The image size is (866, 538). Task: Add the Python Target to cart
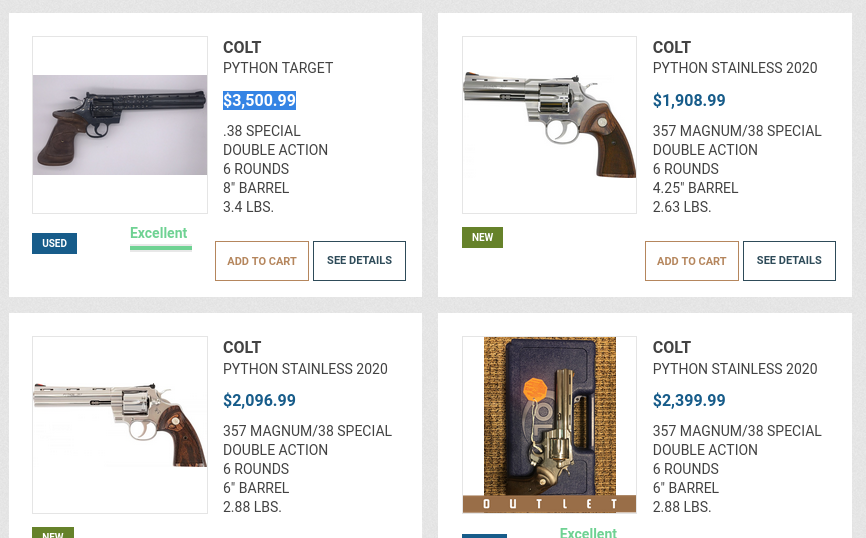pyautogui.click(x=262, y=261)
